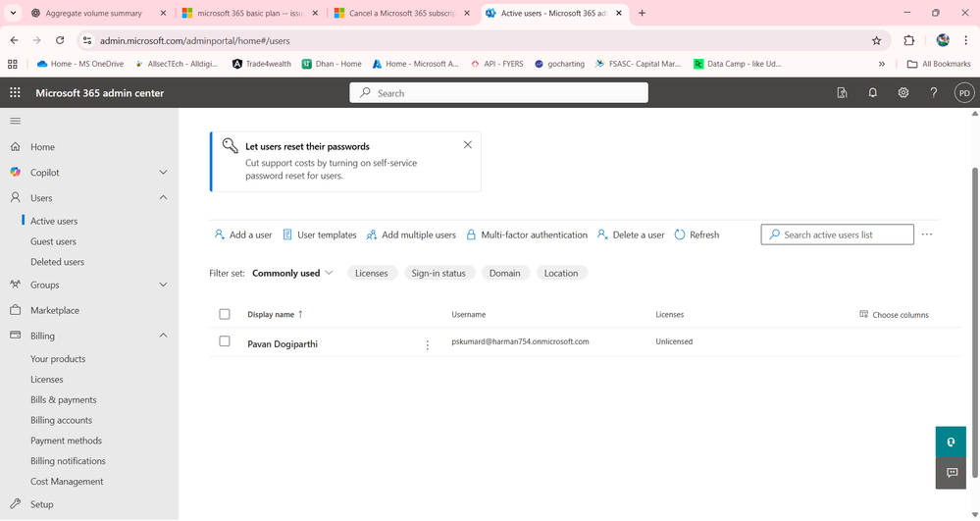Select all users checkbox in header
The width and height of the screenshot is (980, 521).
[225, 314]
